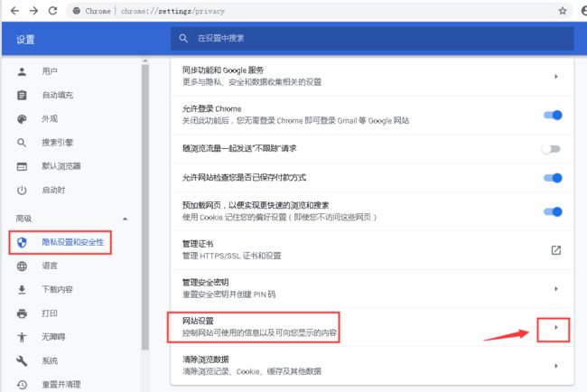Screen dimensions: 587x392
Task: Click the browser window icon beside 默认浏览器
Action: (x=22, y=166)
